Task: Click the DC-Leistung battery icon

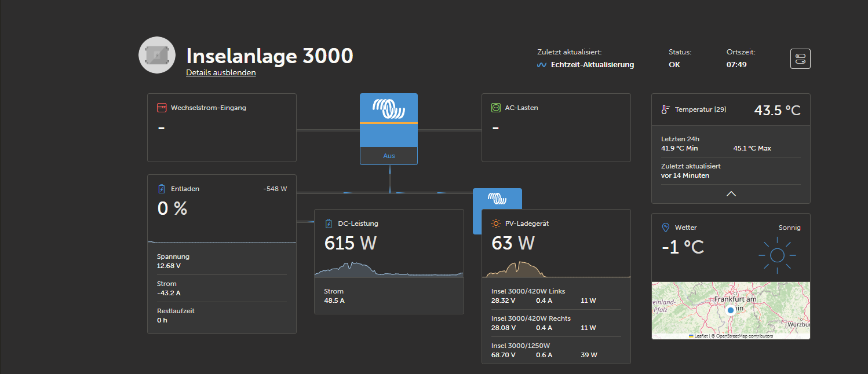Action: (x=329, y=223)
